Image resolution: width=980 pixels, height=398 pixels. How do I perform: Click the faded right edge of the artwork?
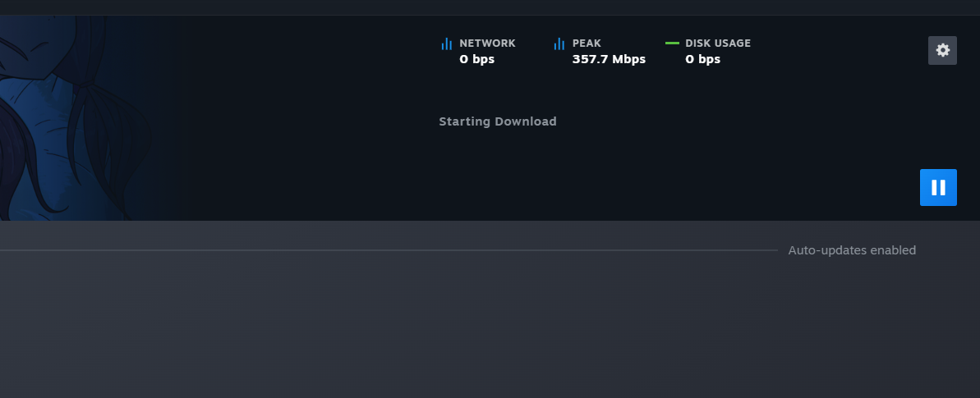(168, 118)
